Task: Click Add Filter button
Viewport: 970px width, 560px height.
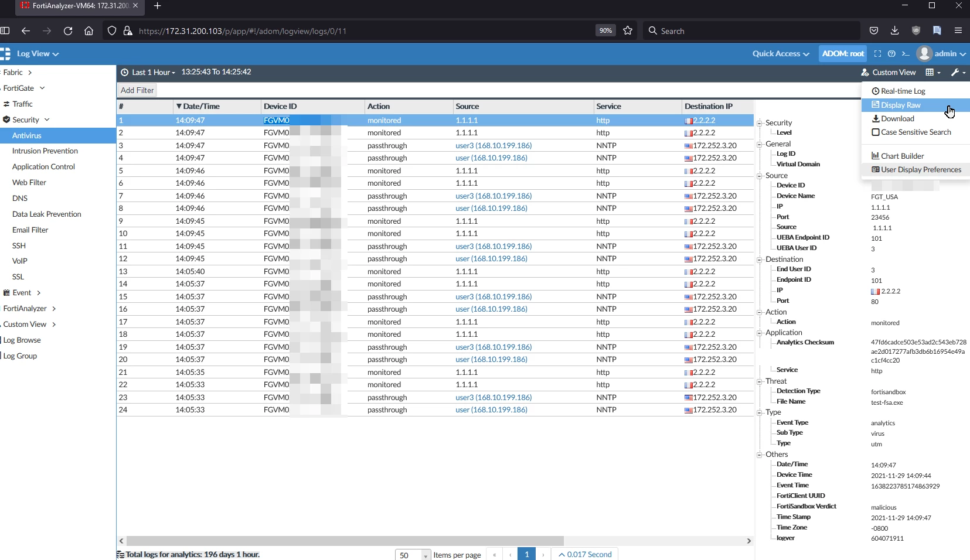Action: tap(137, 90)
